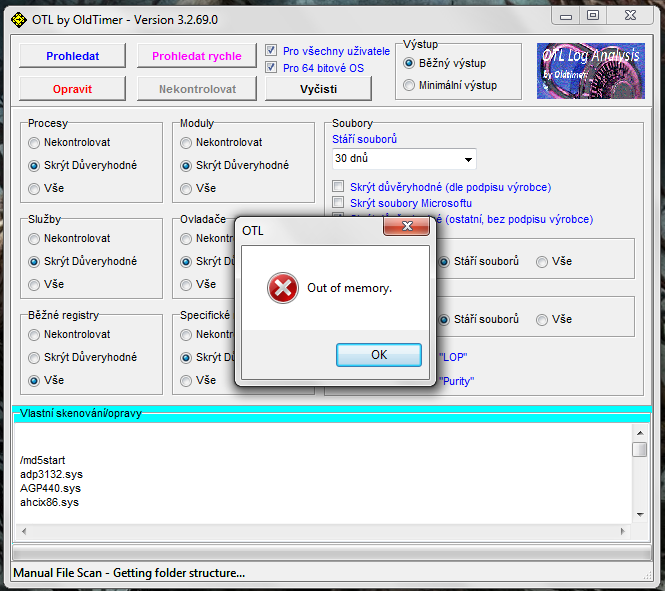Screen dimensions: 665x591
Task: Check Skrýt důvěryhodné (dle podpisu výrobce)
Action: tap(339, 186)
